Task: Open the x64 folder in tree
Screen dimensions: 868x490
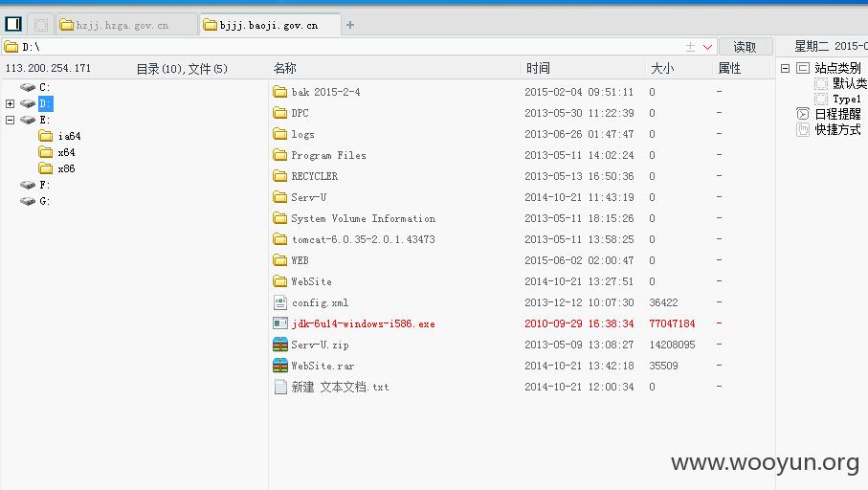Action: [x=66, y=152]
